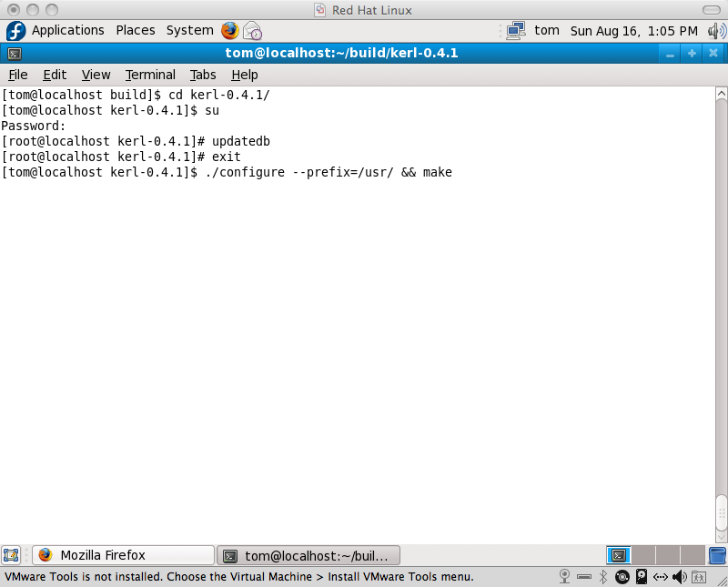Open the trash icon in the bottom panel
The image size is (728, 587).
717,555
